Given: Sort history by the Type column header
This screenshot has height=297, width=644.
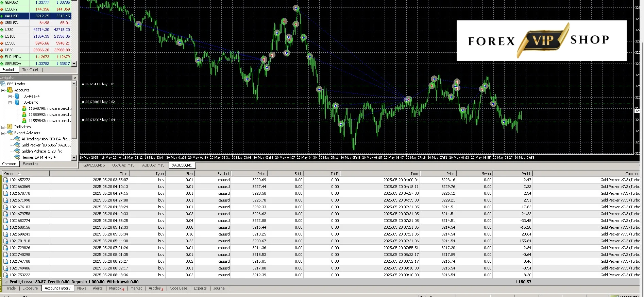Looking at the screenshot, I should (x=147, y=174).
